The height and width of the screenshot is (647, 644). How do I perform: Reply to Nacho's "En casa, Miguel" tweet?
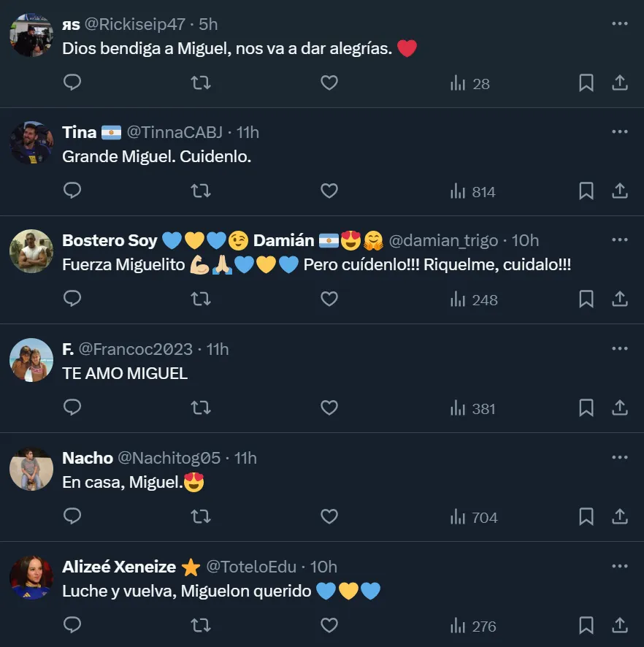(x=72, y=516)
